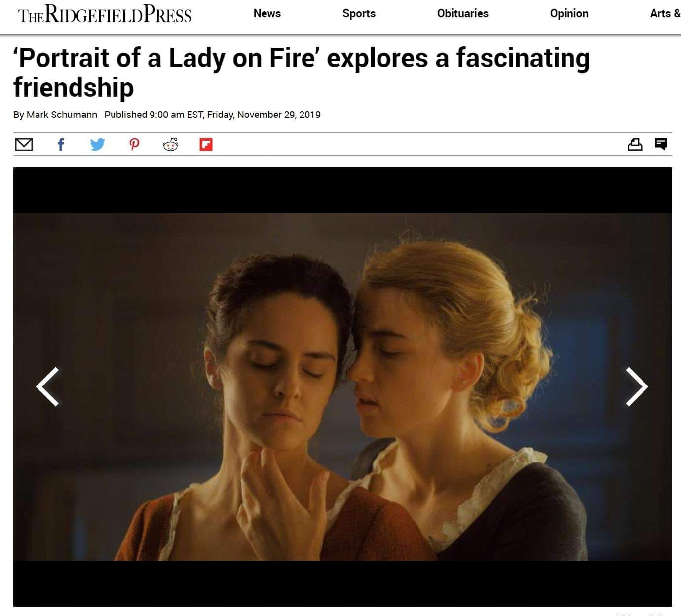
Task: Share article on Facebook
Action: pyautogui.click(x=61, y=144)
